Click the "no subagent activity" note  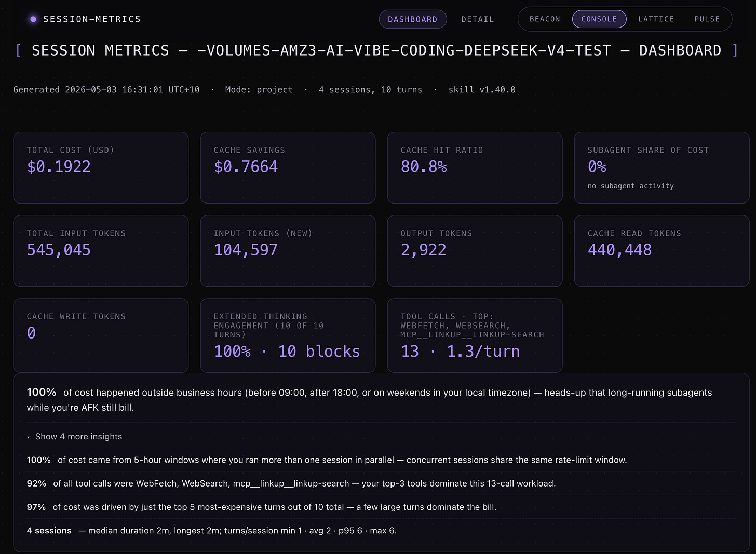coord(630,186)
